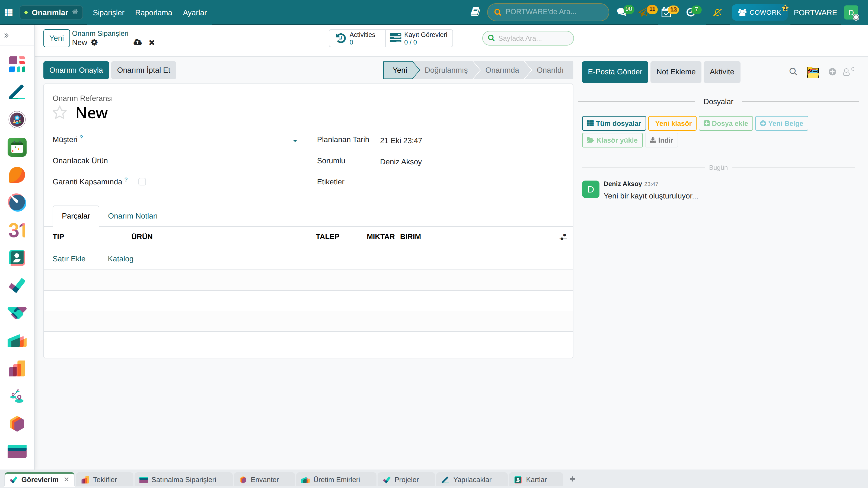Viewport: 868px width, 488px height.
Task: Tick the Garanti Kapsamında checkbox
Action: [142, 182]
